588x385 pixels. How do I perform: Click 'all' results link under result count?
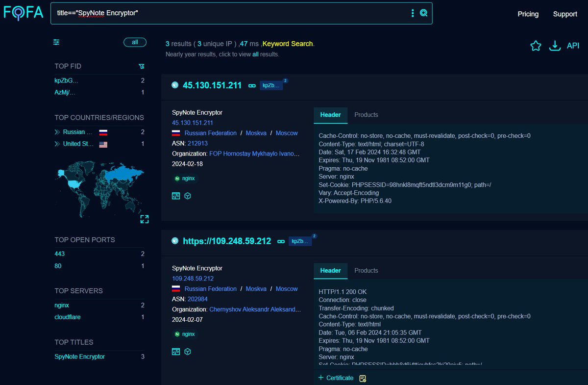(x=255, y=54)
